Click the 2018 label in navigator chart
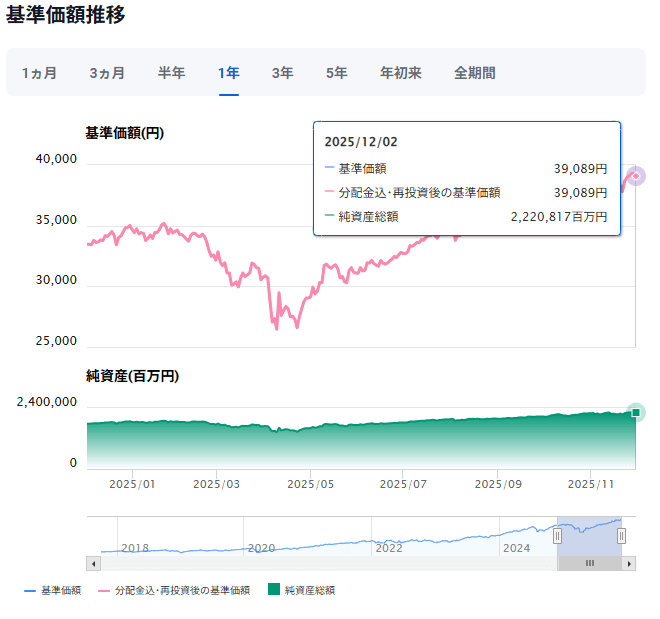The width and height of the screenshot is (660, 619). coord(135,548)
